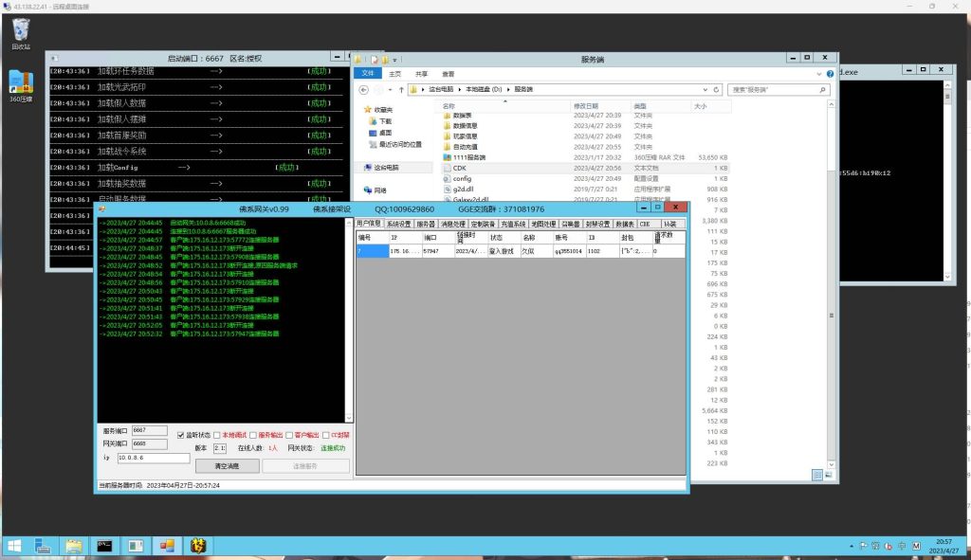Screen dimensions: 971x560
Task: Launch the 360压缩 desktop shortcut
Action: (20, 83)
